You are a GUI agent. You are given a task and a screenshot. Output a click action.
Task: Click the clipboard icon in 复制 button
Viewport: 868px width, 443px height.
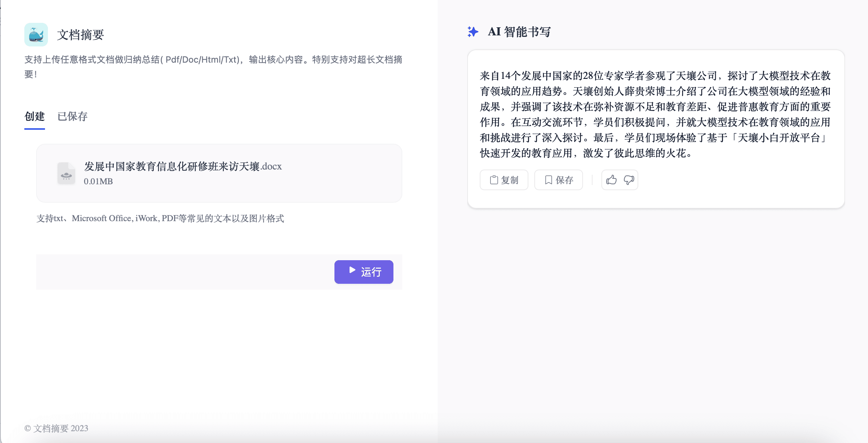point(494,180)
